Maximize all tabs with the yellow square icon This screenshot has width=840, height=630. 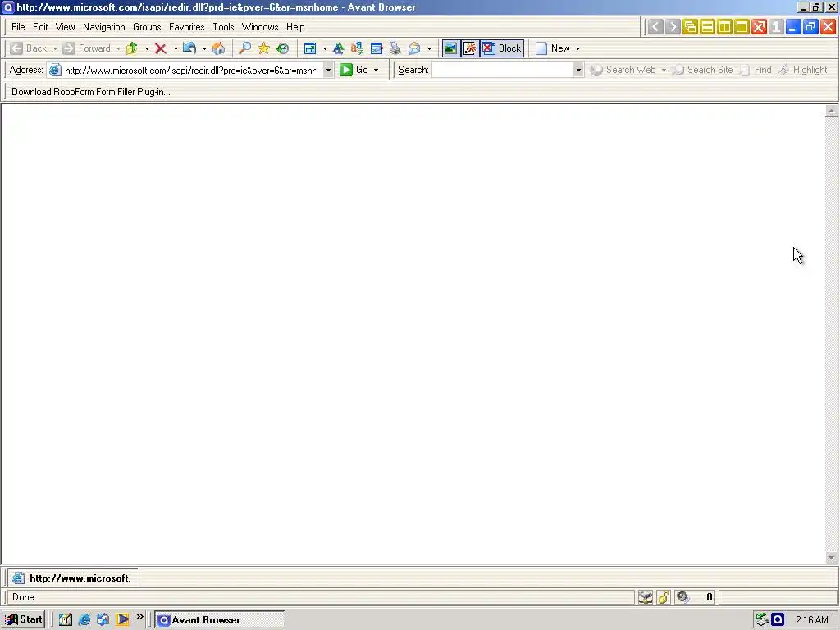[x=742, y=27]
